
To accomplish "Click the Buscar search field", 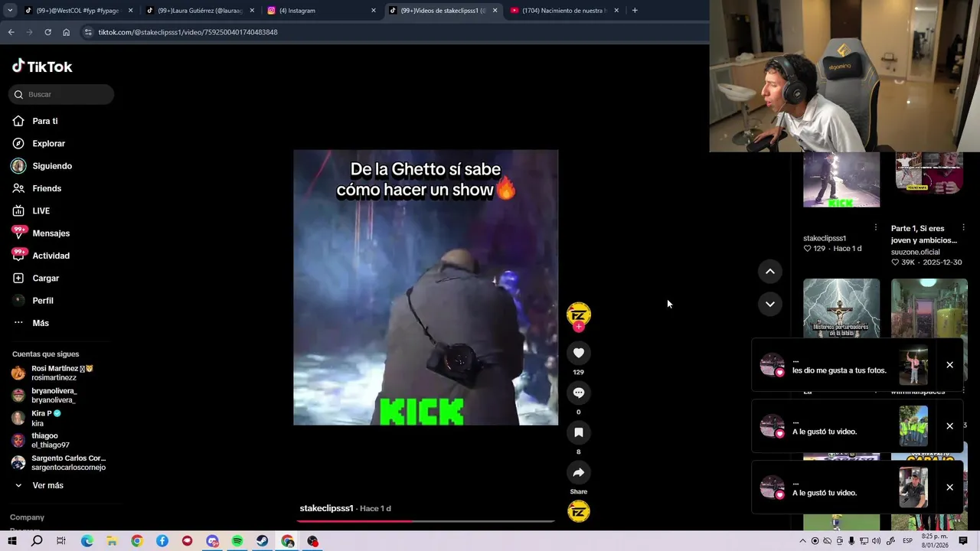I will [61, 94].
